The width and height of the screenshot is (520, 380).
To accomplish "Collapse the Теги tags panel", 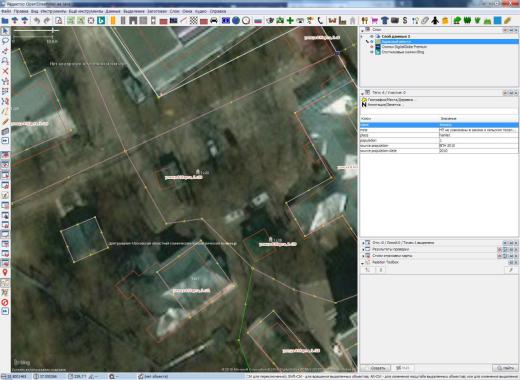I will pos(362,93).
